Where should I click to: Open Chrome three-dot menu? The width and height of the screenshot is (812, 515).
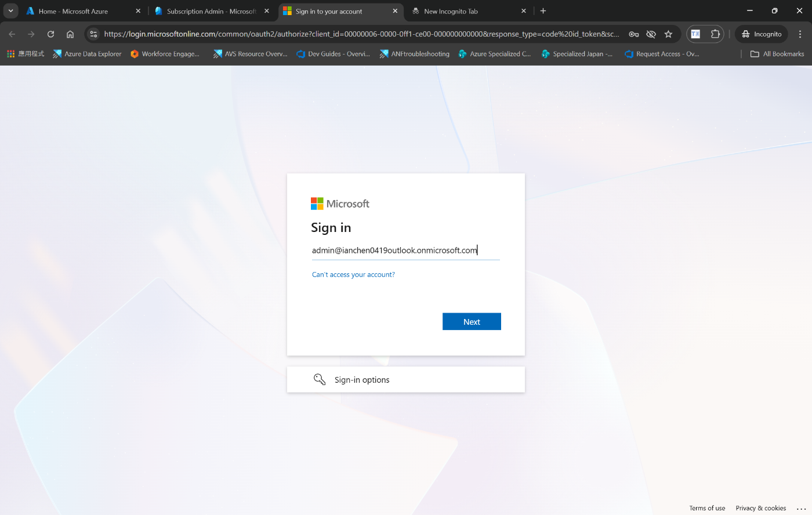click(x=800, y=34)
